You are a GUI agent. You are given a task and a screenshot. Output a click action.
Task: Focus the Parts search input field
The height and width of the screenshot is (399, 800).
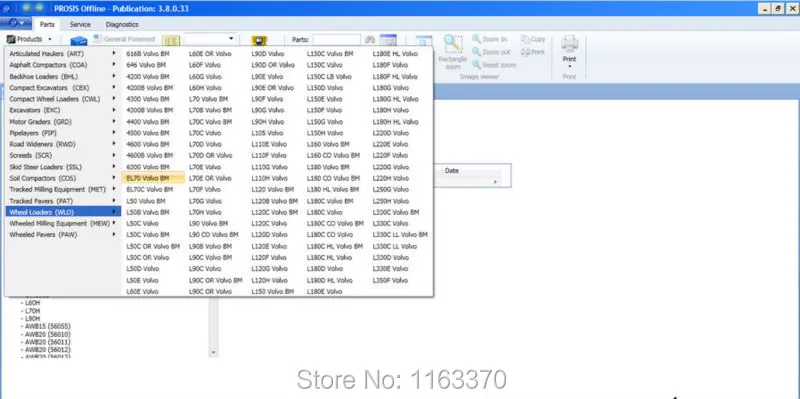tap(336, 40)
